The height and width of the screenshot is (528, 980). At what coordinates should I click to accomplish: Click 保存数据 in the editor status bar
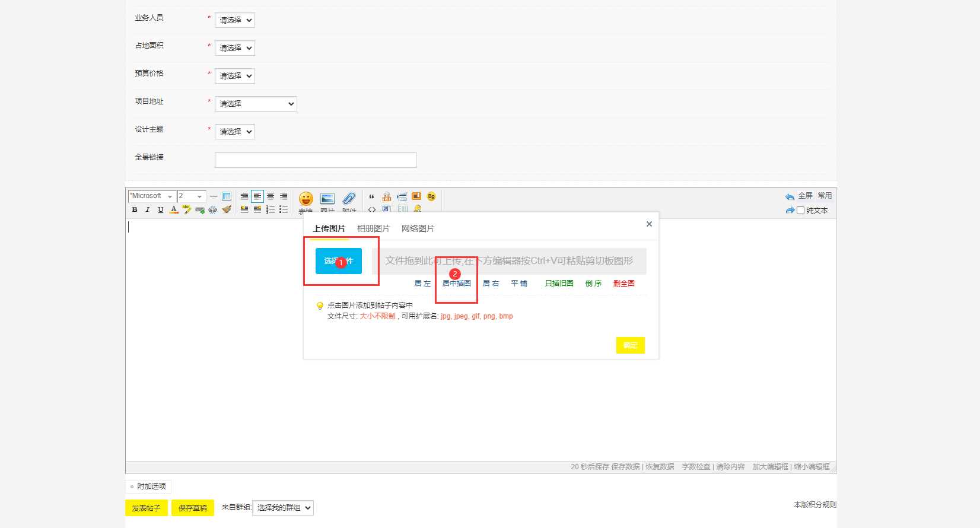(x=625, y=467)
